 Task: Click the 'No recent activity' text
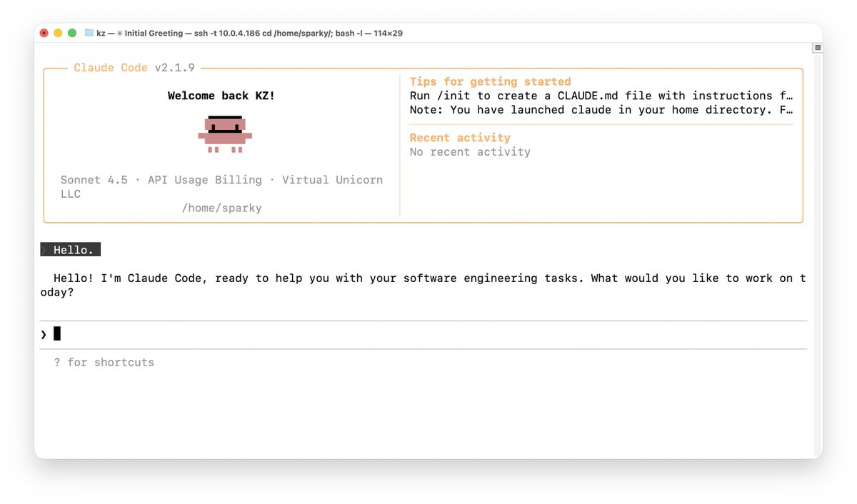pos(470,152)
